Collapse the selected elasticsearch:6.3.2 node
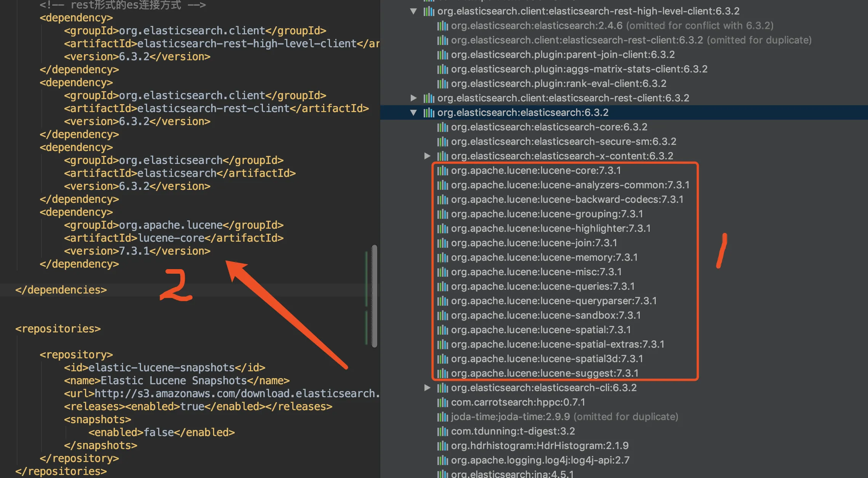Screen dimensions: 868x478 pos(413,112)
